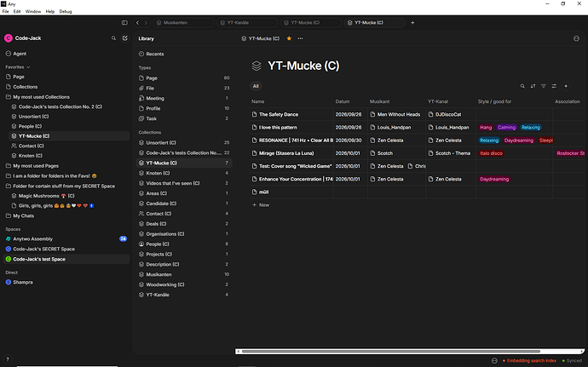Open the Anytwo Assembly space

click(x=32, y=238)
